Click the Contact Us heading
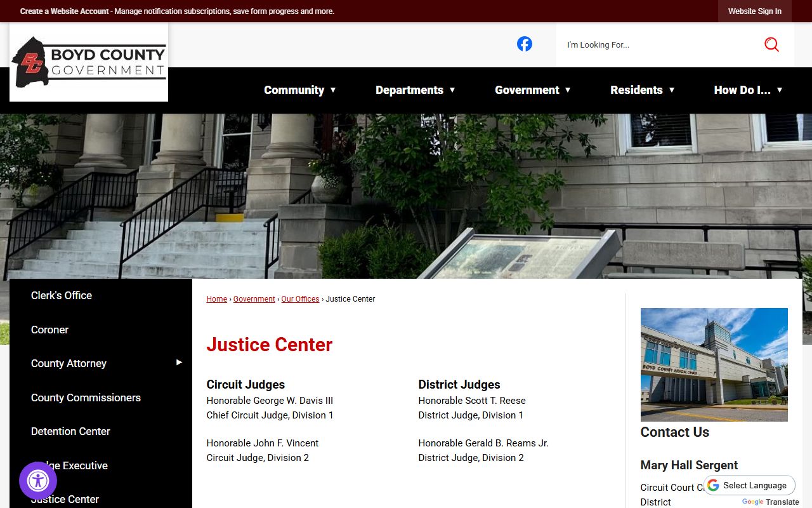 point(675,432)
